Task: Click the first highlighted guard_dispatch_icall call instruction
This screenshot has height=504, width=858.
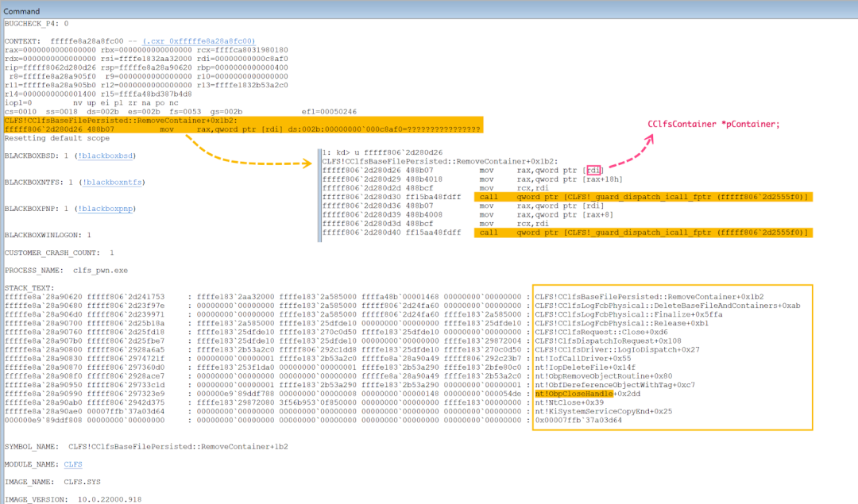Action: click(x=643, y=197)
